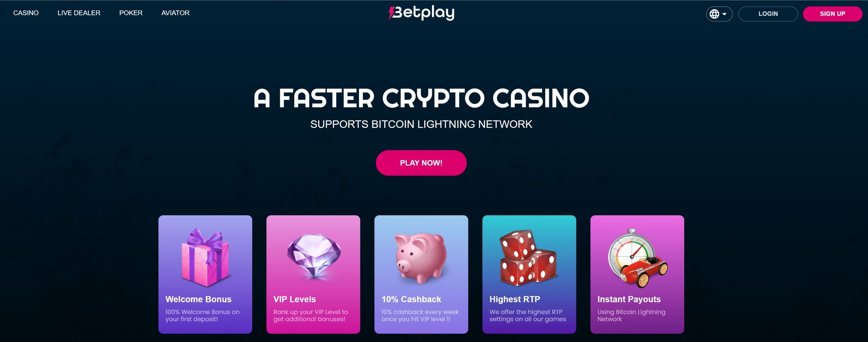Select the Welcome Bonus card title
Viewport: 868px width, 342px height.
point(198,299)
